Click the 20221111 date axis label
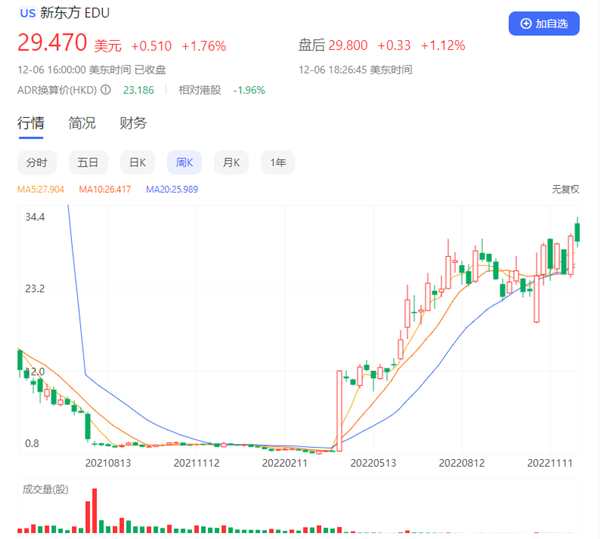The image size is (600, 539). (550, 463)
